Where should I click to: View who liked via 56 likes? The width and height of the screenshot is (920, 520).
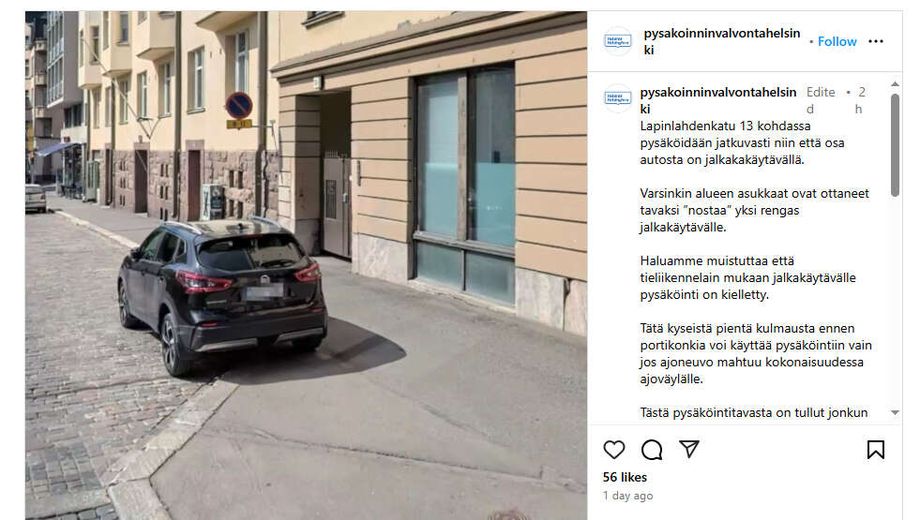click(x=625, y=477)
